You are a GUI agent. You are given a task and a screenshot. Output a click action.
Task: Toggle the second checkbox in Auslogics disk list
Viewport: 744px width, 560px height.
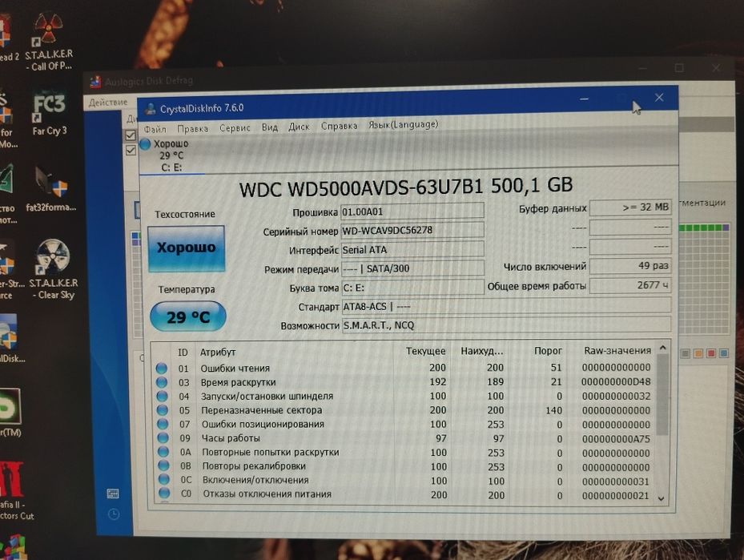(x=131, y=151)
